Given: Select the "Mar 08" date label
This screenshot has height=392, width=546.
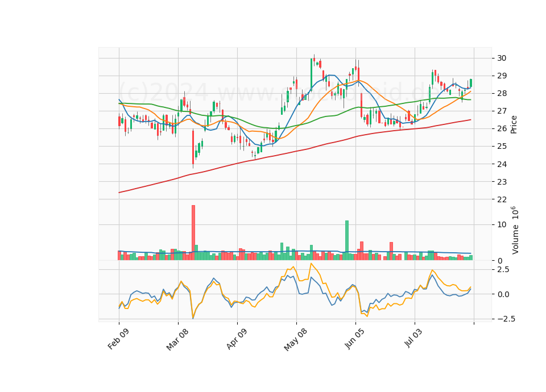Looking at the screenshot, I should pos(177,339).
